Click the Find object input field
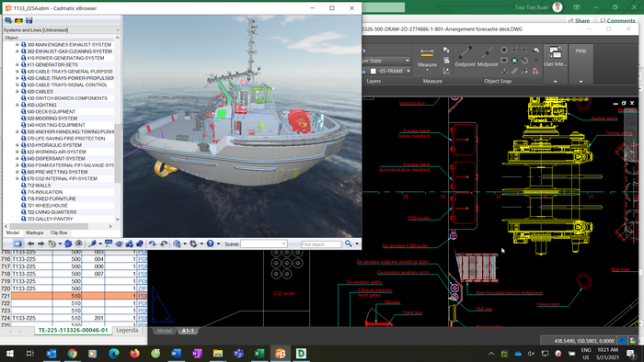The width and height of the screenshot is (644, 362). 321,244
